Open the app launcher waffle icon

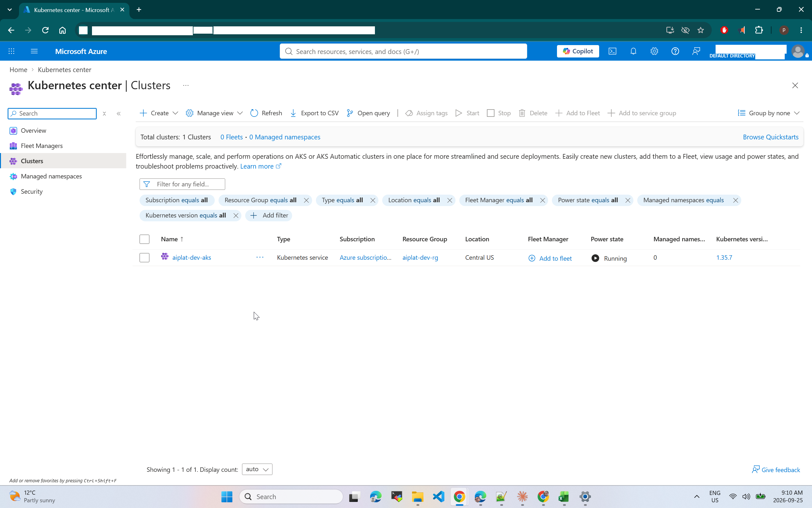(x=11, y=51)
